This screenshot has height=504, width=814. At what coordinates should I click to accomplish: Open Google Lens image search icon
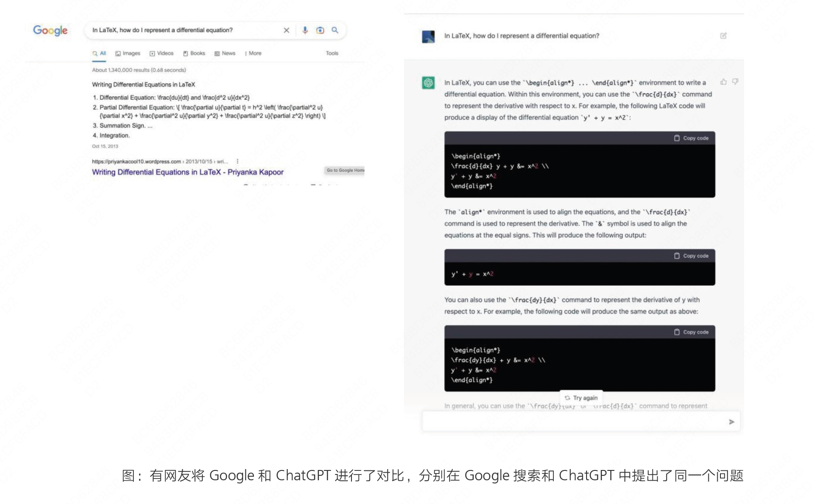[x=320, y=30]
